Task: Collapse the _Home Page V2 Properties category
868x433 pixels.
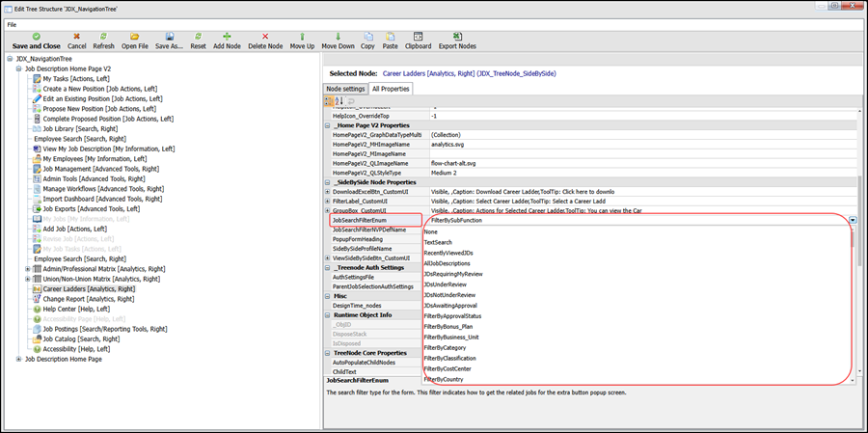Action: (327, 125)
